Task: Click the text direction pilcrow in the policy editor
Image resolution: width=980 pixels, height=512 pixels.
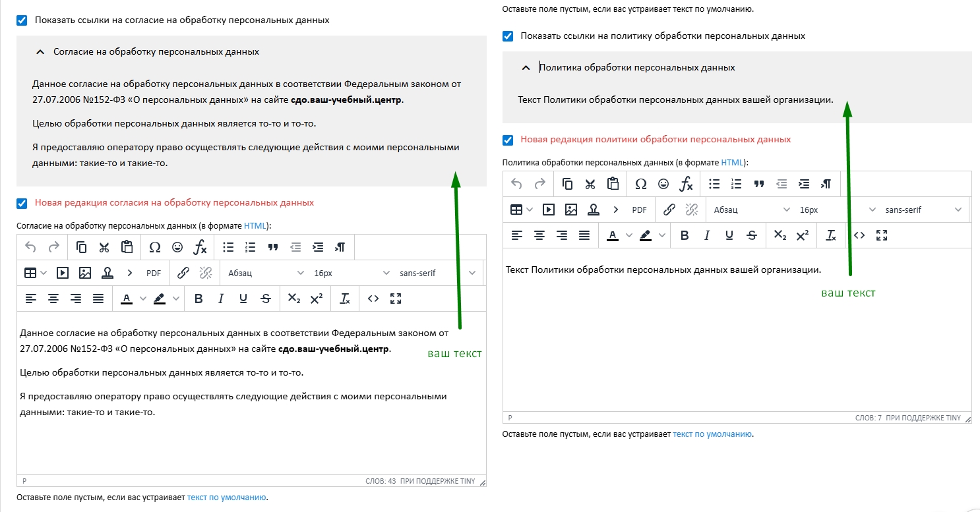Action: tap(826, 184)
